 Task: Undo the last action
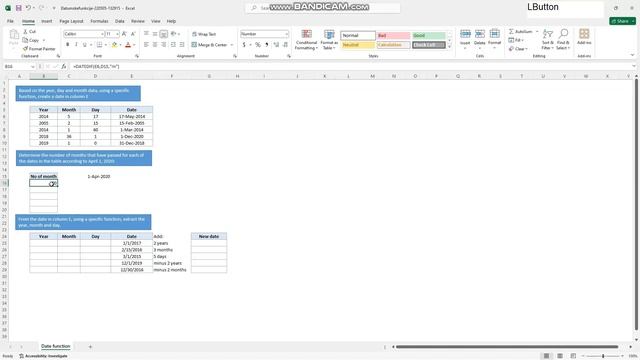pos(28,8)
